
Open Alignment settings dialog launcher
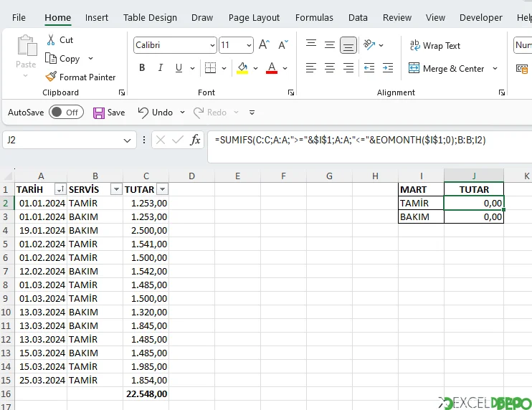coord(502,92)
